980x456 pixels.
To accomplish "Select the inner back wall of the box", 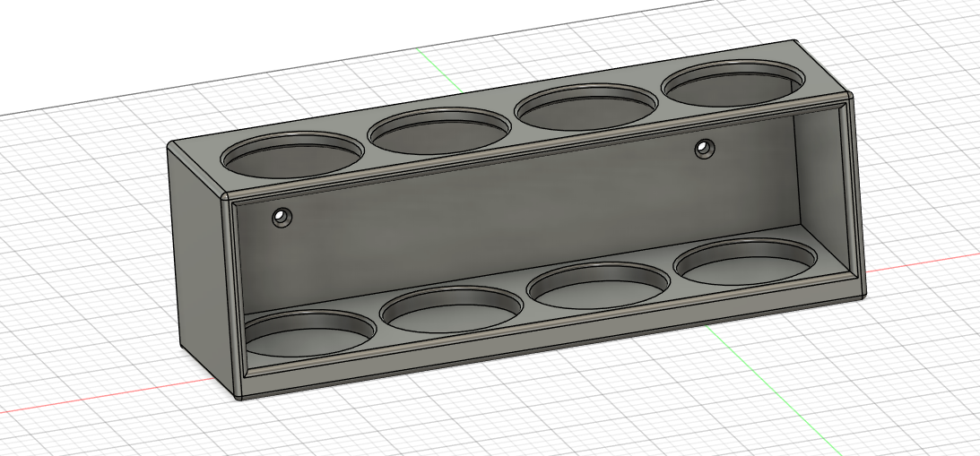I will (x=519, y=216).
